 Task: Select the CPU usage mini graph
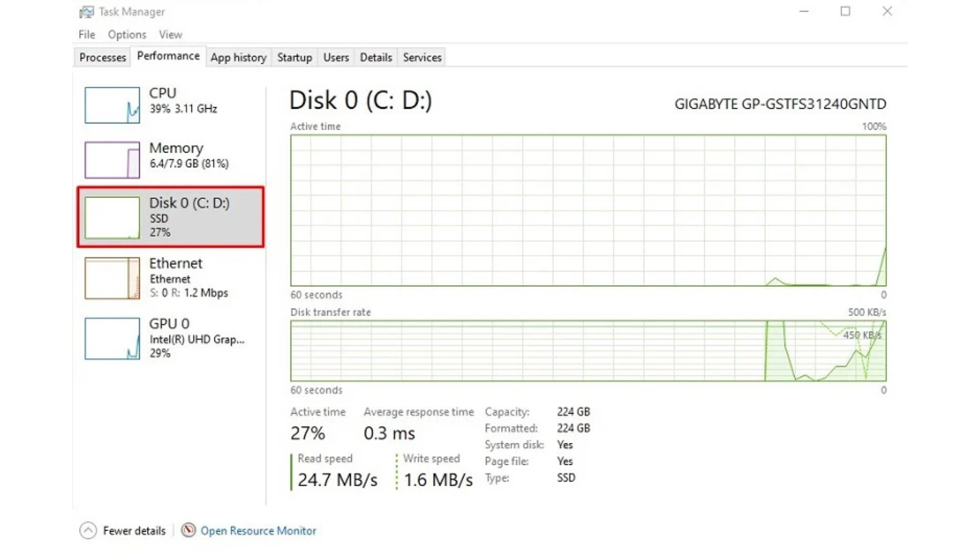pos(112,105)
